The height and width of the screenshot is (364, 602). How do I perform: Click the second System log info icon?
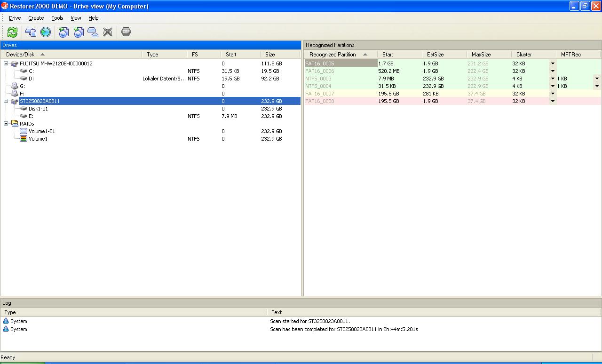pos(6,329)
